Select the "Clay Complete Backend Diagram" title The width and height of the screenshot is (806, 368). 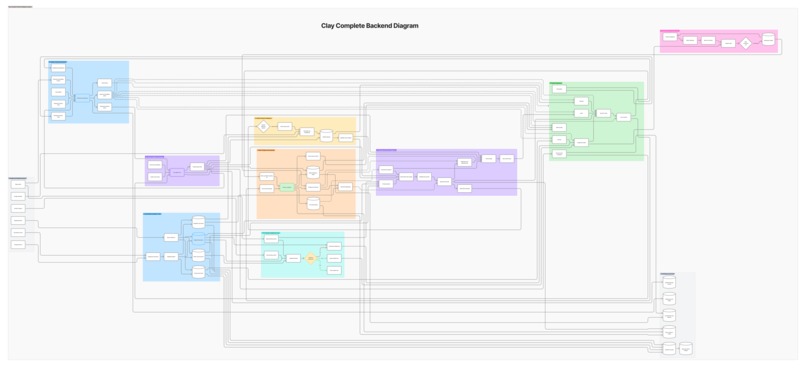(x=370, y=26)
